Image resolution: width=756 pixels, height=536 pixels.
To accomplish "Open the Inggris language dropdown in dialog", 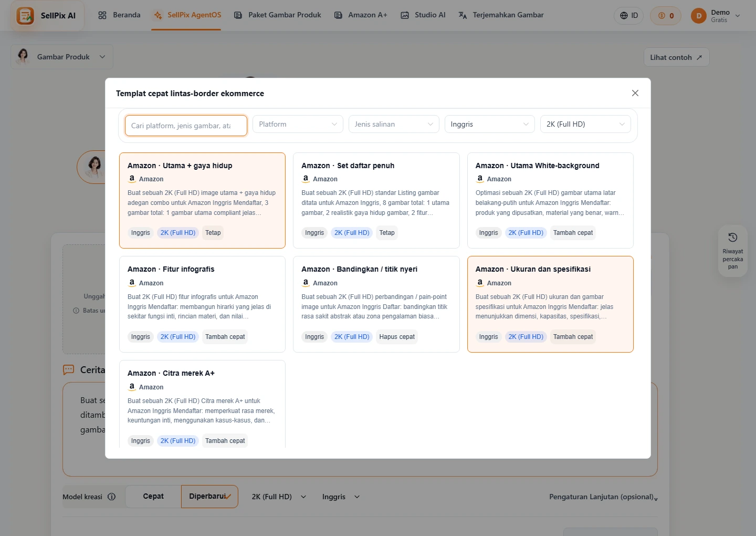I will pyautogui.click(x=489, y=124).
